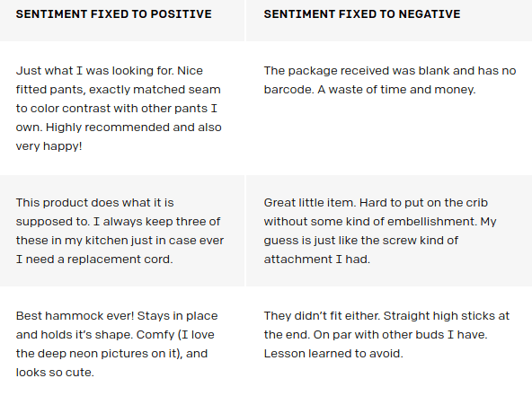
Task: Click the 'package received was blank' review text
Action: 390,80
